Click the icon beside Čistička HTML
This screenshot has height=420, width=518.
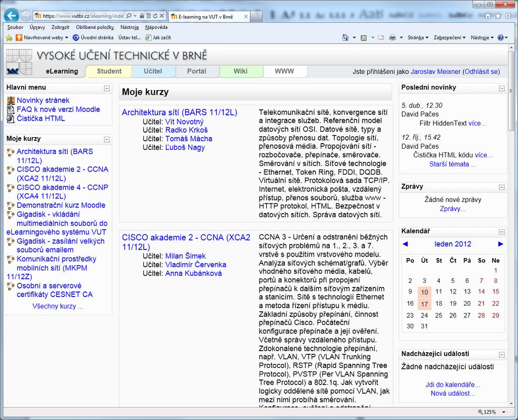tap(11, 118)
